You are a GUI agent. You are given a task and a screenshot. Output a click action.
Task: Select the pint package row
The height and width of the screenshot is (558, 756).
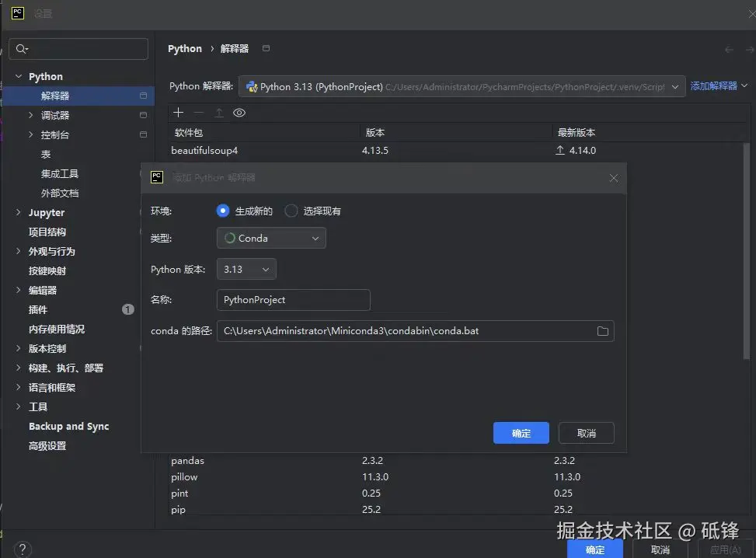pyautogui.click(x=455, y=493)
